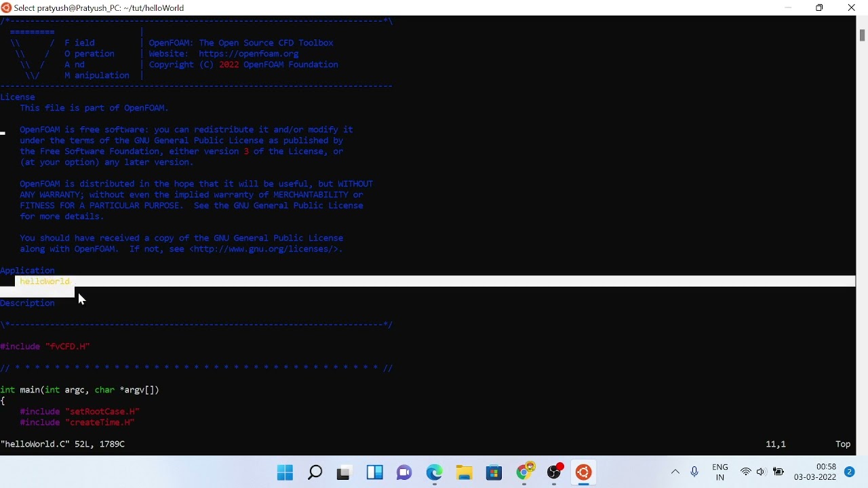Minimize the terminal window
868x488 pixels.
(x=788, y=7)
